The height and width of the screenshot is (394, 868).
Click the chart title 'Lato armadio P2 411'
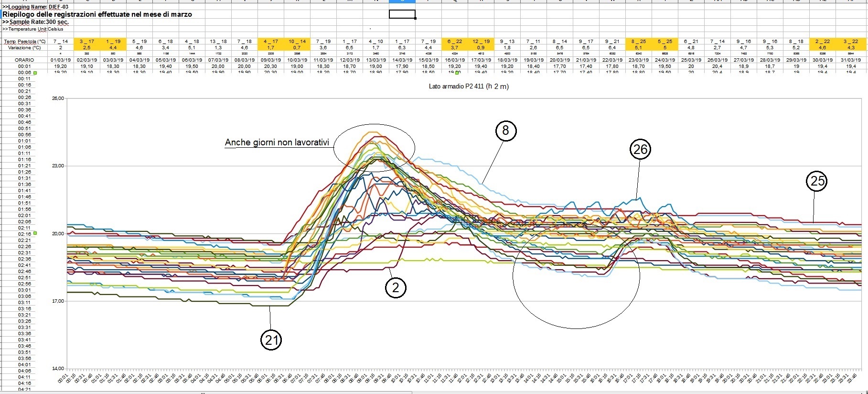pyautogui.click(x=468, y=87)
